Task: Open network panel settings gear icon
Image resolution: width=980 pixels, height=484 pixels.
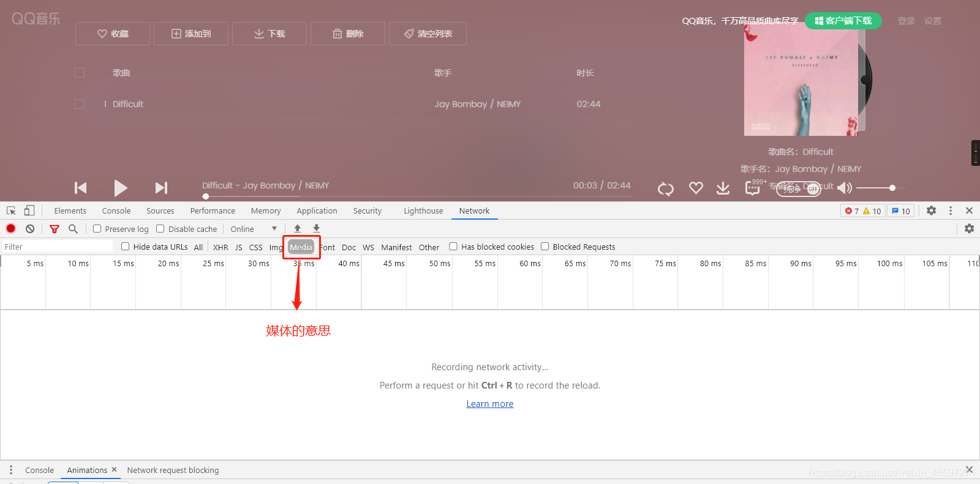Action: click(969, 228)
